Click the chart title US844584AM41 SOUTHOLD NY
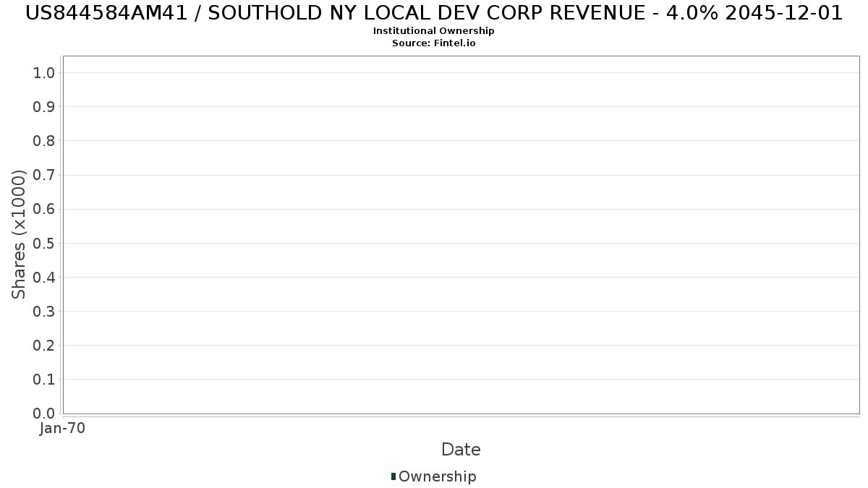868x488 pixels. (434, 13)
